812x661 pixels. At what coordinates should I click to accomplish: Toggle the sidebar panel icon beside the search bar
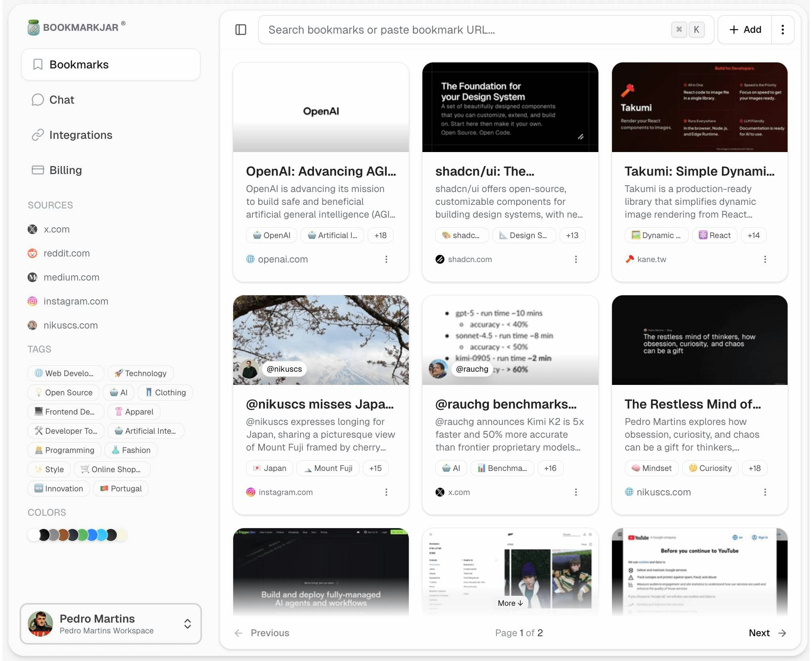tap(241, 30)
